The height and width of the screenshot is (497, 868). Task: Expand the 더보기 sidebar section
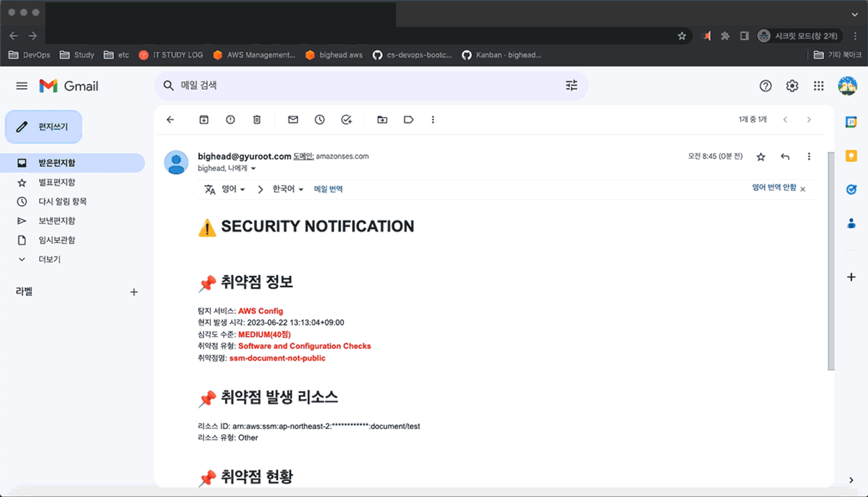coord(49,260)
